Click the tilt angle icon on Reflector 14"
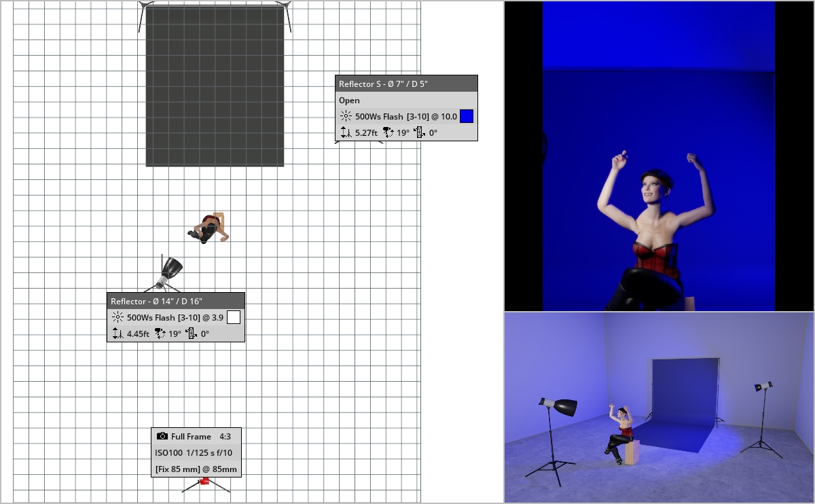Screen dimensions: 815x504 point(160,334)
